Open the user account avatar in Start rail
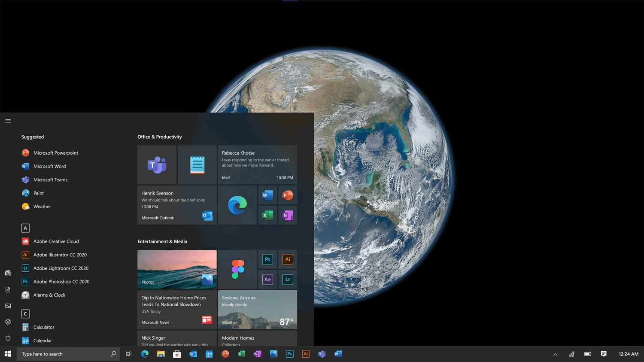 coord(8,273)
